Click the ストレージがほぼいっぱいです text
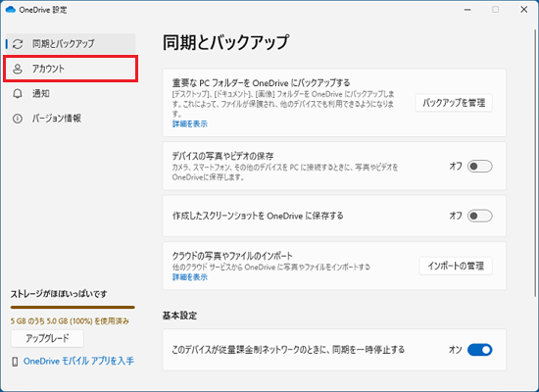The image size is (539, 392). point(59,294)
